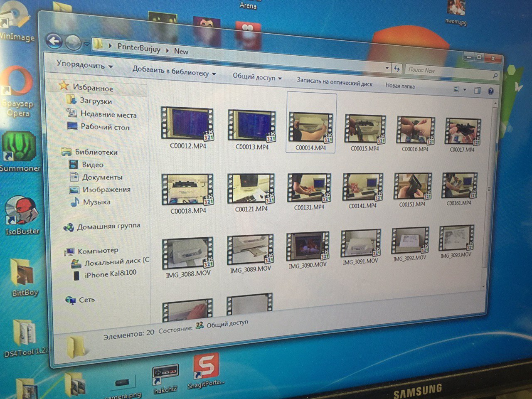
Task: Select the C00016.MP4 video file
Action: (415, 134)
